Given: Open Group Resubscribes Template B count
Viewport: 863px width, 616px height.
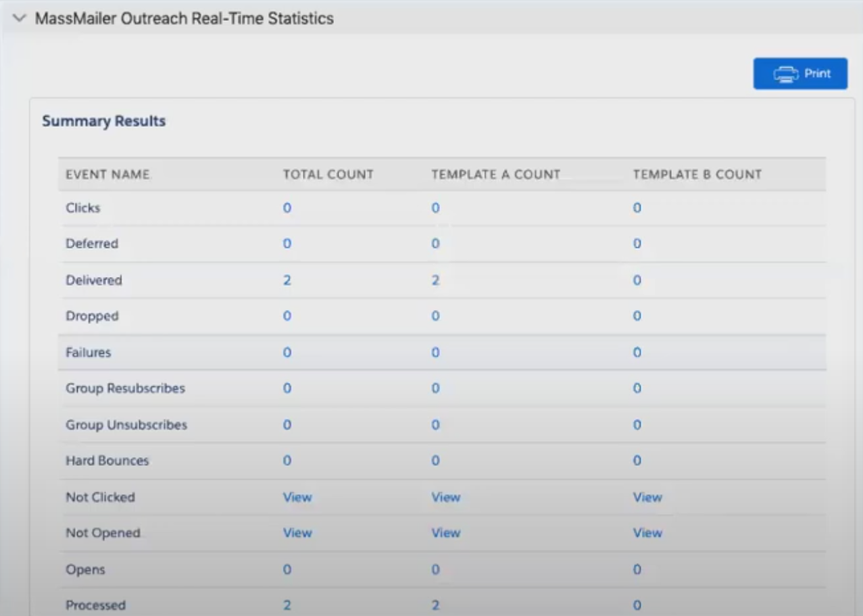Looking at the screenshot, I should click(637, 388).
